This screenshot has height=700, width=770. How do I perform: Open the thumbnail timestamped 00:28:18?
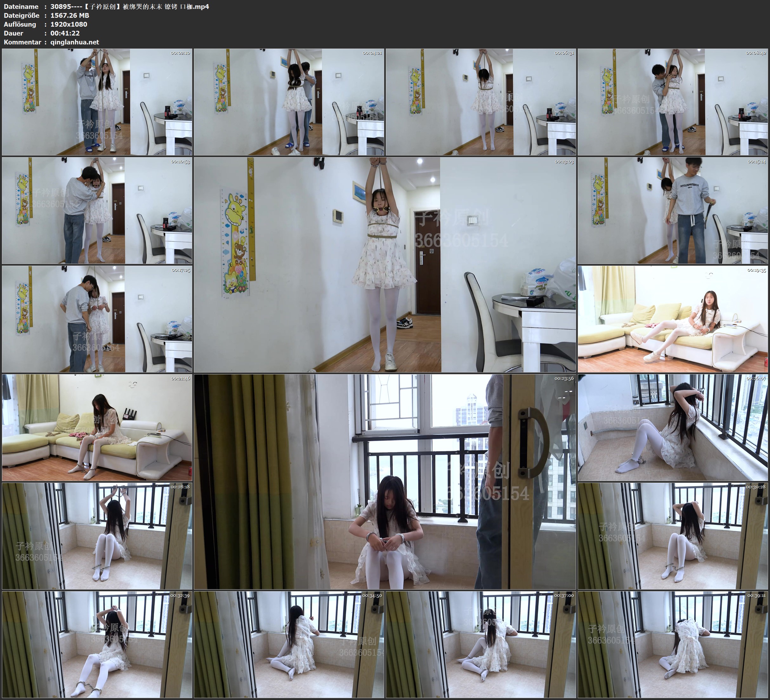click(x=97, y=536)
